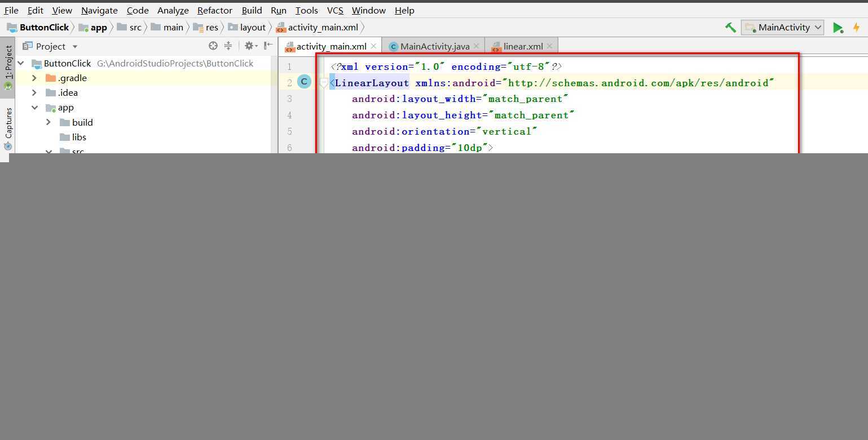
Task: Click the android:layout_width attribute text
Action: coord(413,99)
